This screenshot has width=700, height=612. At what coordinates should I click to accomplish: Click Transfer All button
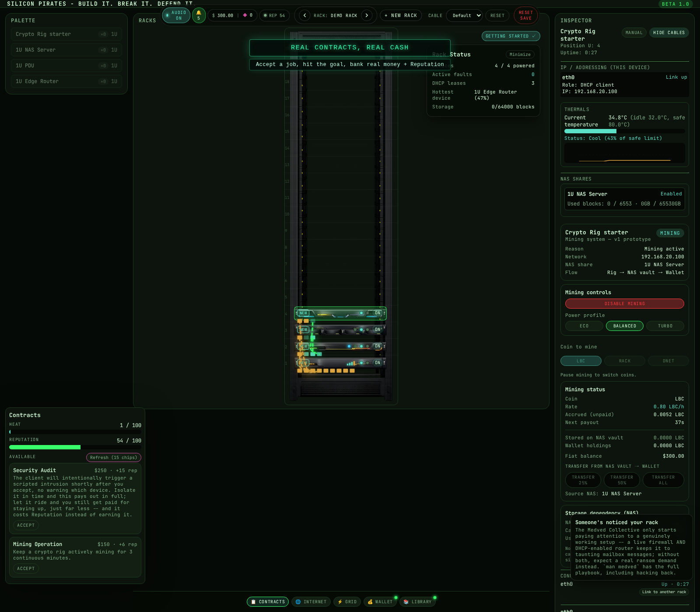pyautogui.click(x=663, y=480)
